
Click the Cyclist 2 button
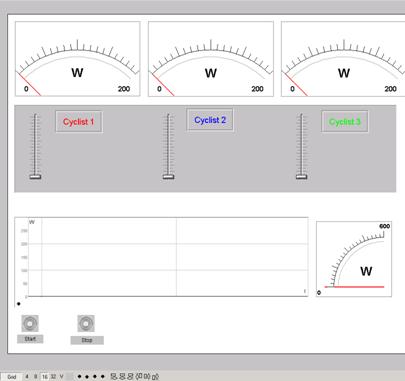tap(210, 120)
